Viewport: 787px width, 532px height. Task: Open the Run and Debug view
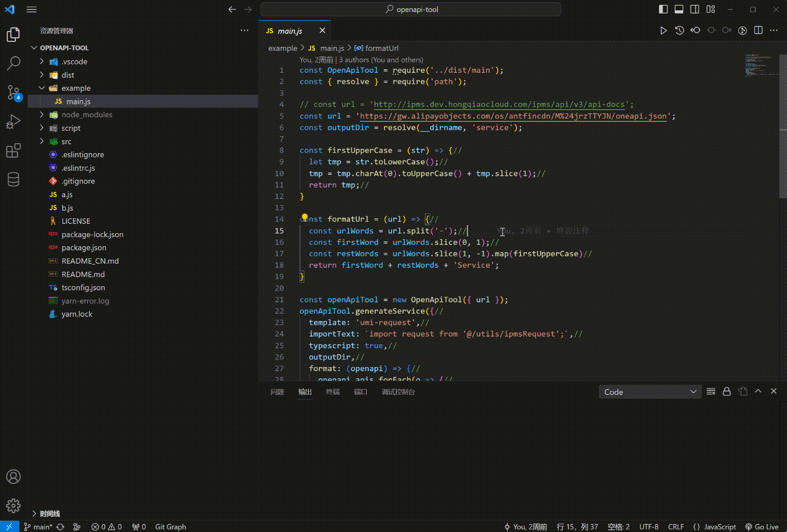click(x=13, y=121)
